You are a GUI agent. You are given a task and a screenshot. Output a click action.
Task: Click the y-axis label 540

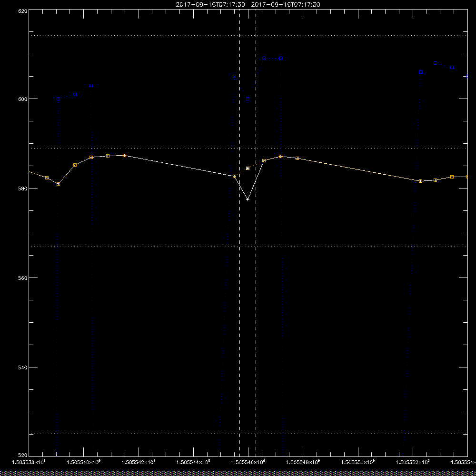click(x=23, y=367)
